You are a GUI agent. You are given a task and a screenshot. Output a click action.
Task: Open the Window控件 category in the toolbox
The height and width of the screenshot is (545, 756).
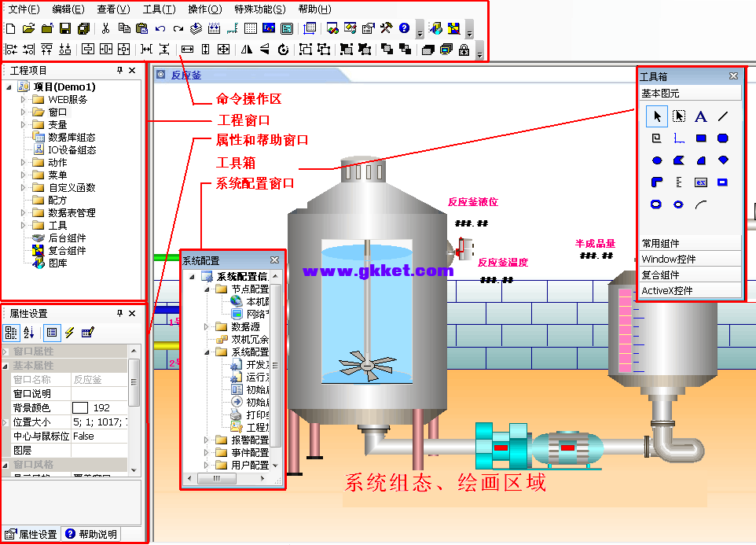(690, 258)
